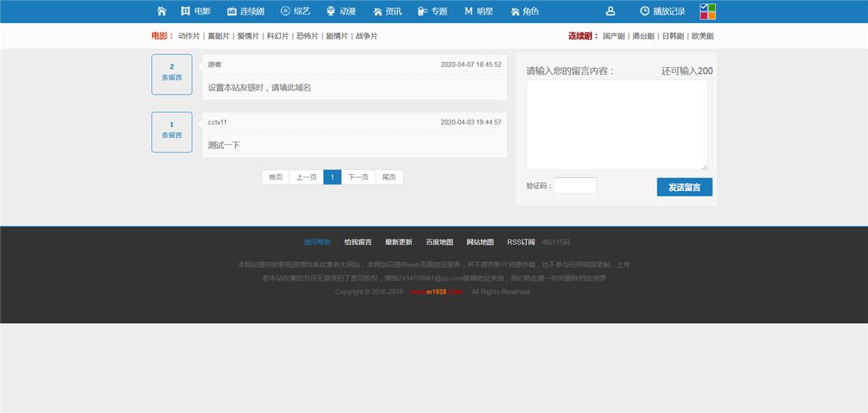Click the text area resize grip
The image size is (868, 413).
[x=704, y=166]
